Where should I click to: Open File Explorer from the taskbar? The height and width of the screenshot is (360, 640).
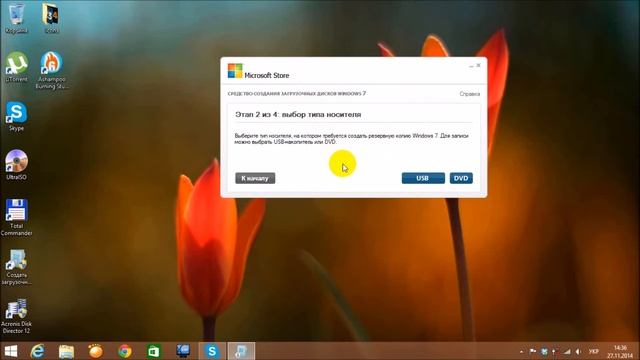tap(66, 351)
